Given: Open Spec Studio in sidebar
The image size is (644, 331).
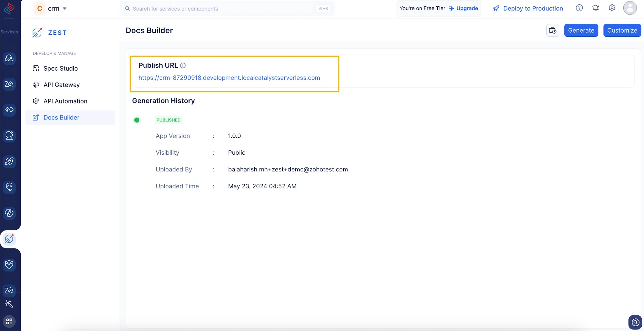Looking at the screenshot, I should [70, 68].
